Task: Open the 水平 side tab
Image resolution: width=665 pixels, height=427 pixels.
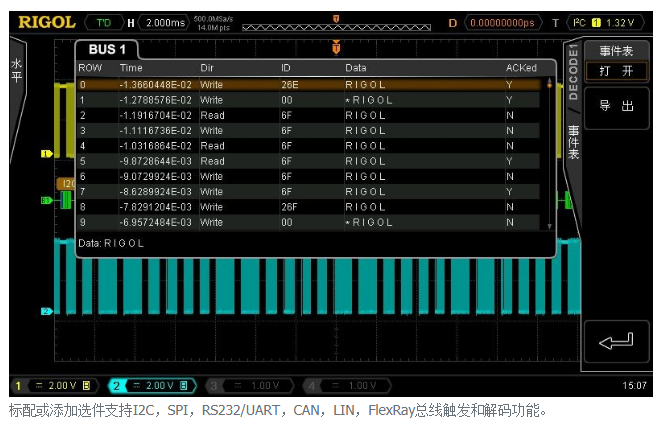Action: pyautogui.click(x=17, y=70)
